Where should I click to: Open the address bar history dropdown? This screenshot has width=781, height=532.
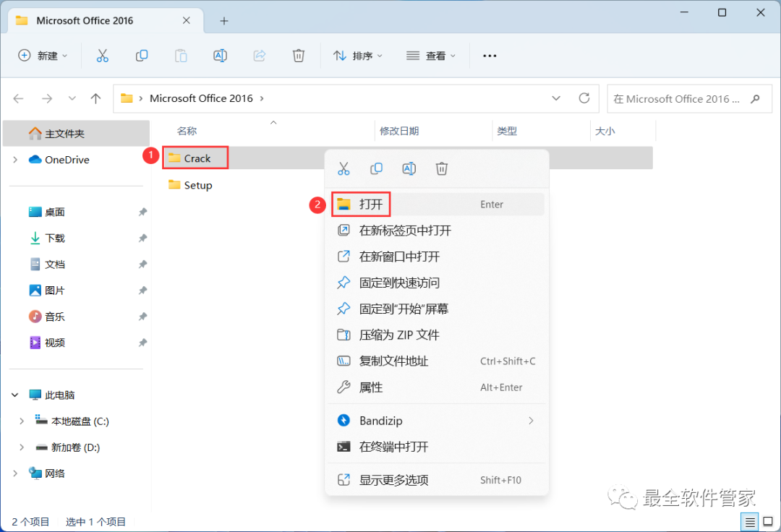coord(556,98)
